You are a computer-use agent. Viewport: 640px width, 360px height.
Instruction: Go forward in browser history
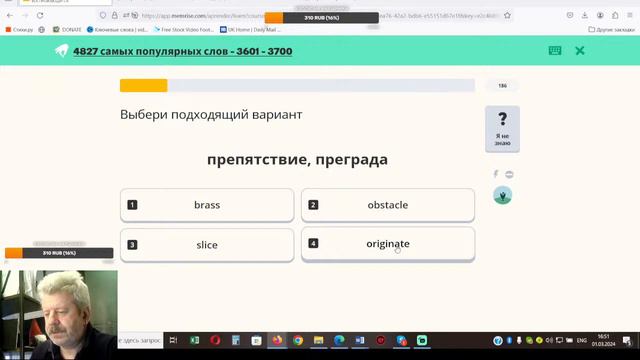coord(25,16)
